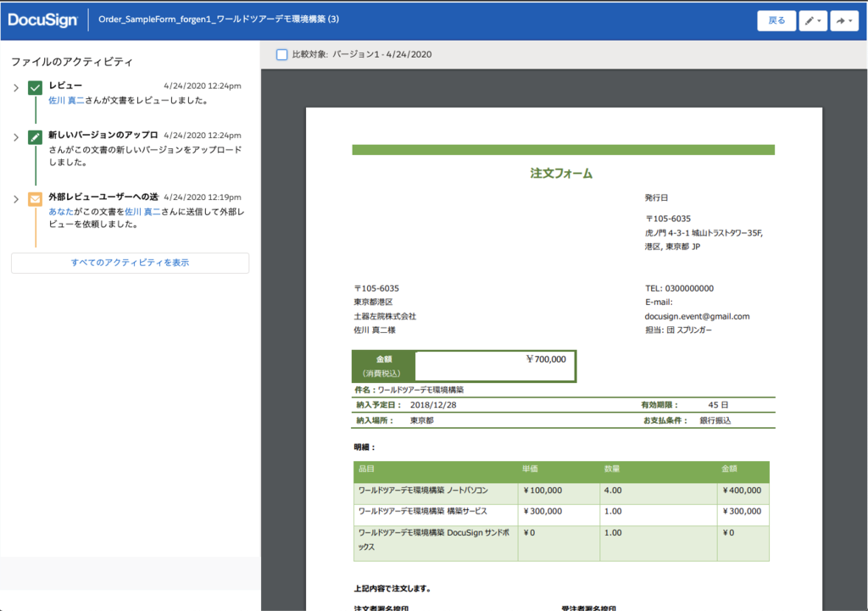Click the 構築サービス item row name
The height and width of the screenshot is (611, 868).
coord(423,511)
